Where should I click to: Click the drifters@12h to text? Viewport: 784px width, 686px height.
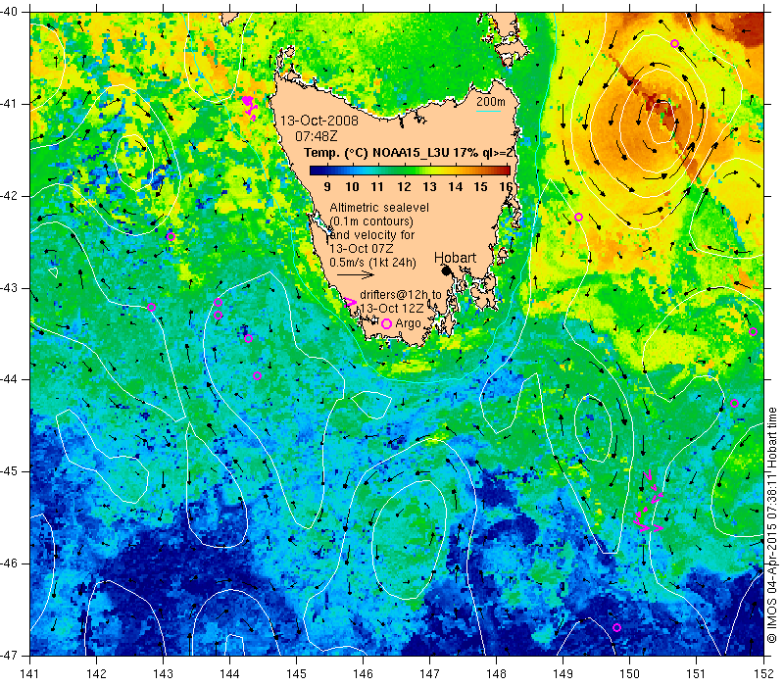[x=401, y=295]
